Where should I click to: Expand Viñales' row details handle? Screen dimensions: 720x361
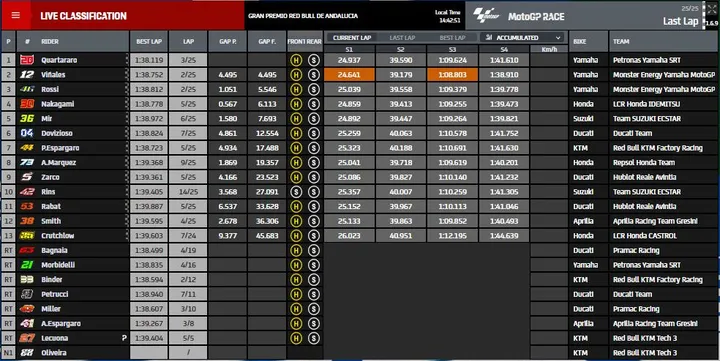click(127, 74)
